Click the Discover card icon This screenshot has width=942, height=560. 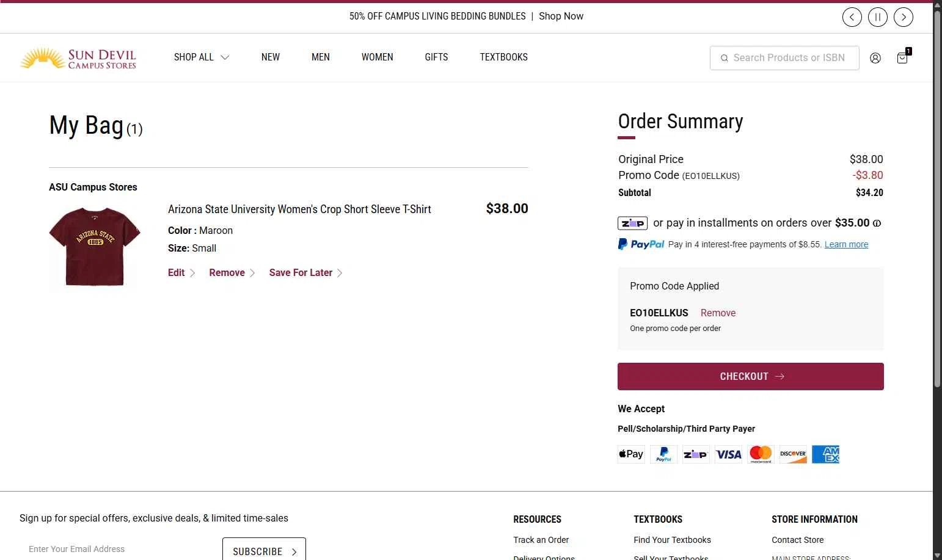[793, 454]
